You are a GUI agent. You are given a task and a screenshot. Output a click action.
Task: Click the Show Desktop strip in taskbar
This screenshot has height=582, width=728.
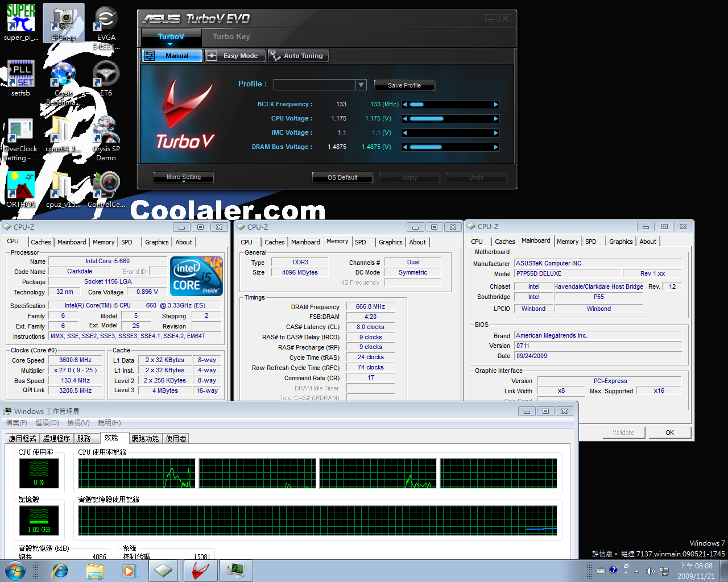pos(723,571)
